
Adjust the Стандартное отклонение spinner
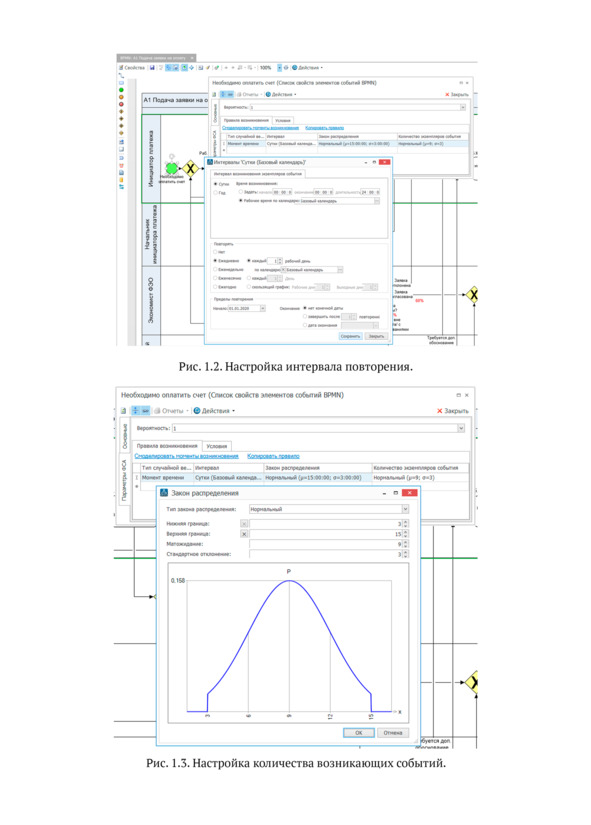405,554
